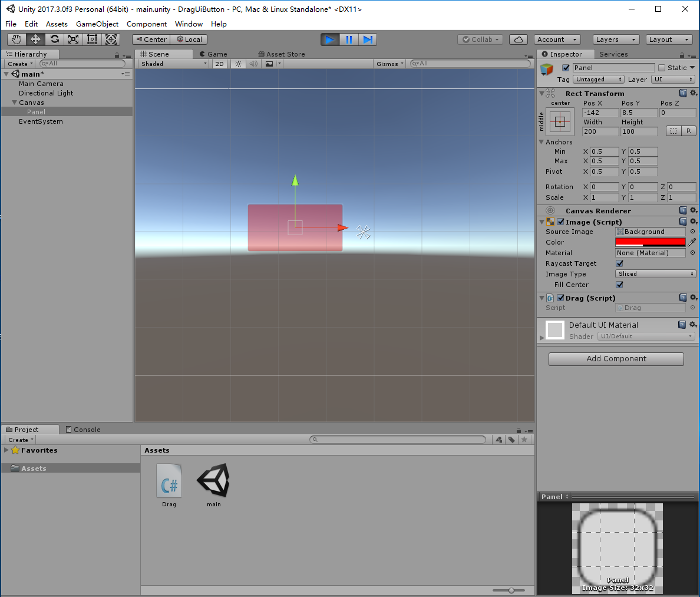Open the Layout dropdown
Viewport: 700px width, 597px height.
pyautogui.click(x=669, y=39)
